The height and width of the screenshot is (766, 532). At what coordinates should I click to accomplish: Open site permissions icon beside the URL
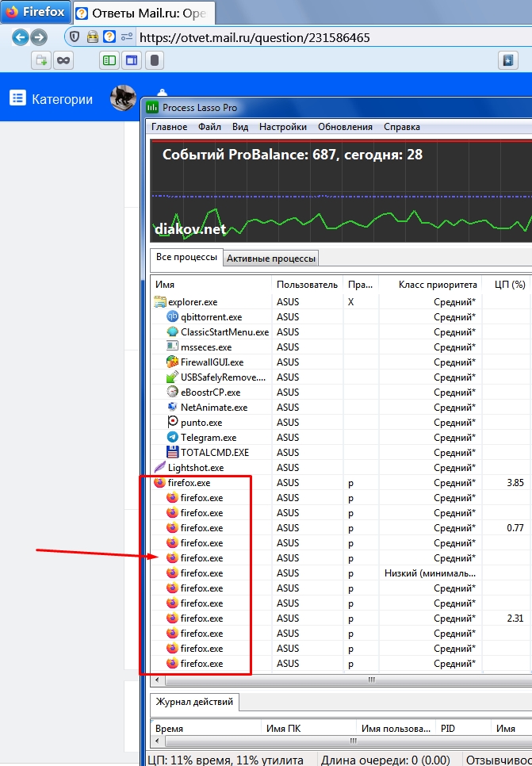point(127,37)
